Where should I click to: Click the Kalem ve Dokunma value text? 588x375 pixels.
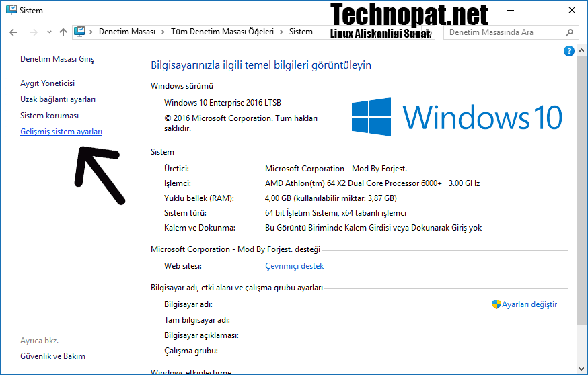(373, 228)
